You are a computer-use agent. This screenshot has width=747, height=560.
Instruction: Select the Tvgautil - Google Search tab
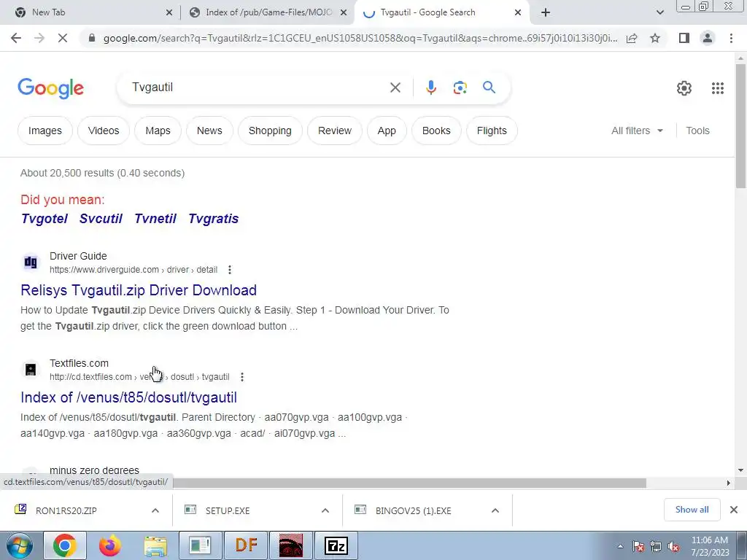click(441, 12)
